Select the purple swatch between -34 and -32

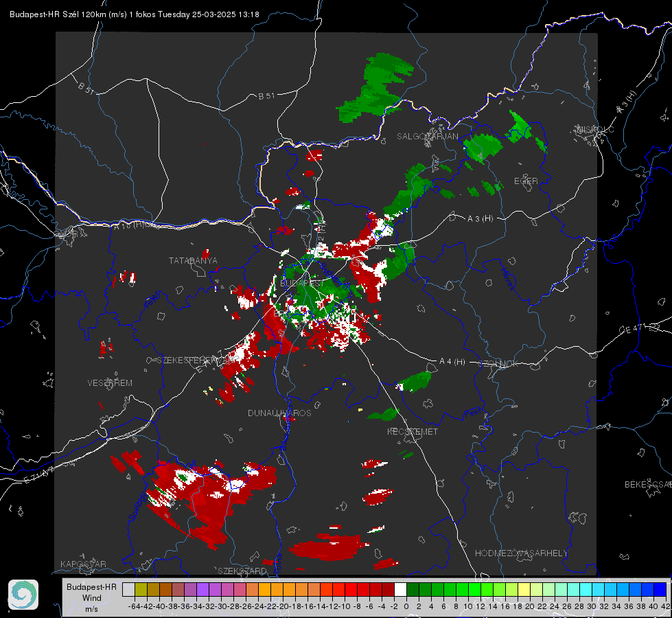point(202,589)
